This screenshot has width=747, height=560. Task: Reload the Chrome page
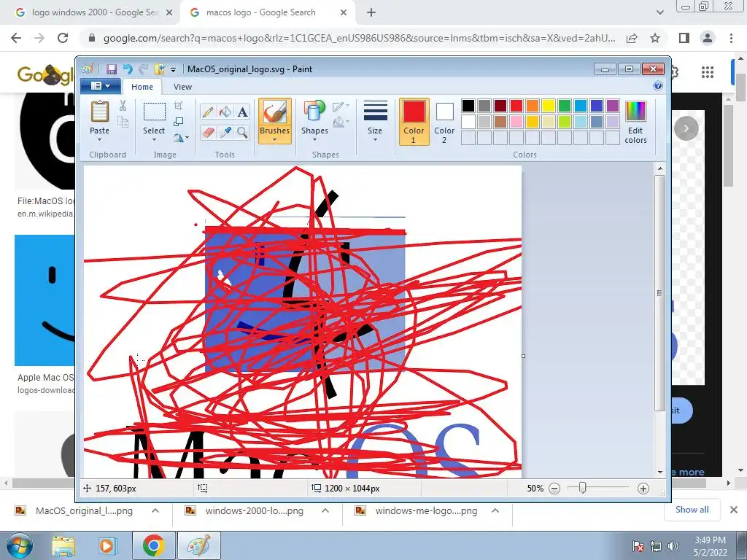(63, 38)
